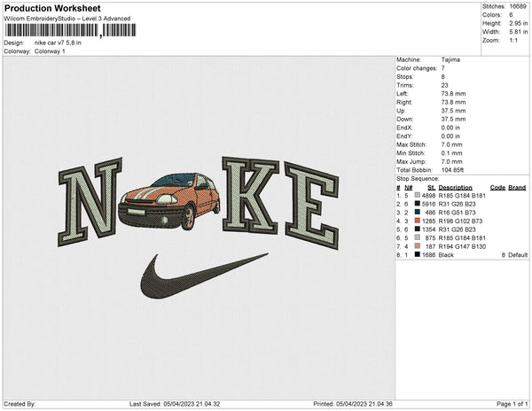This screenshot has height=411, width=532.
Task: Select the letter K in the design preview
Action: pos(251,196)
